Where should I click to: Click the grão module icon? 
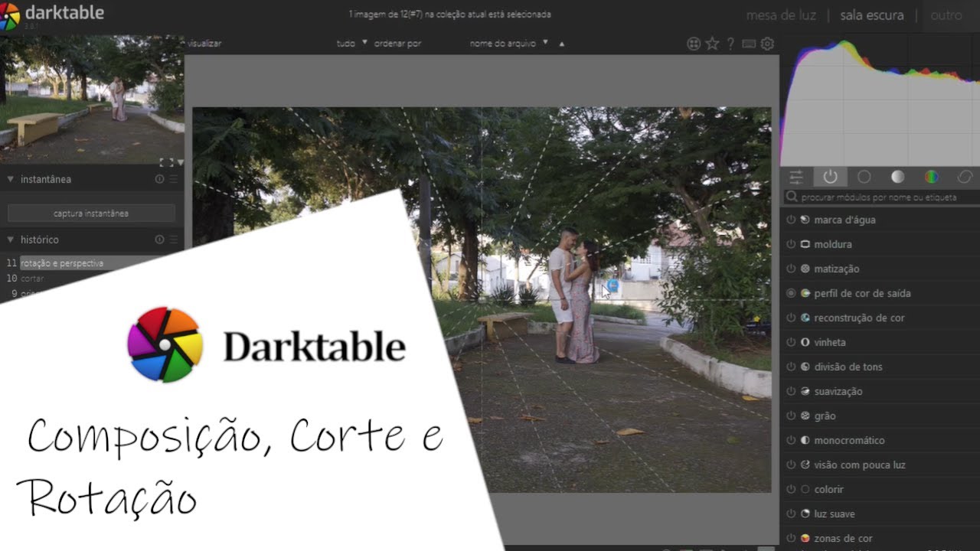click(x=805, y=416)
